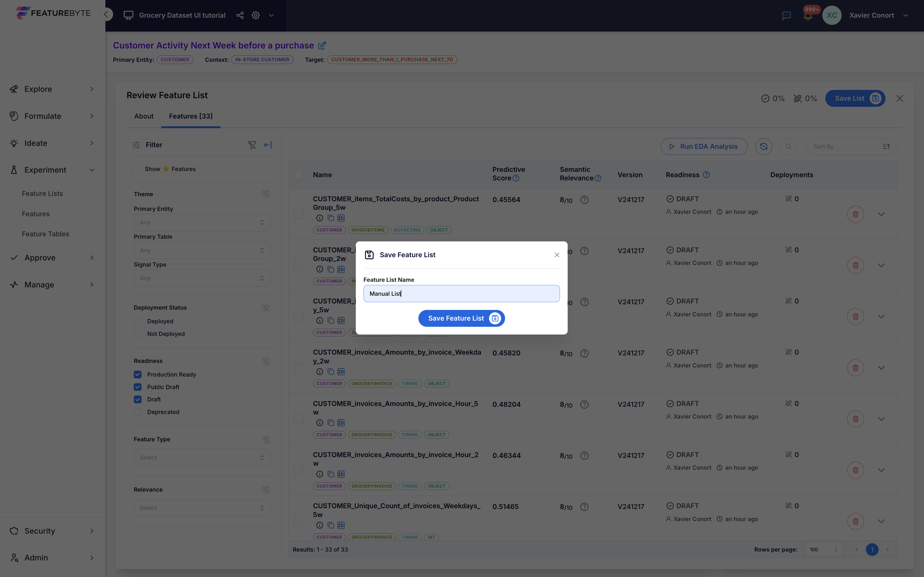Open Relevance select dropdown

point(202,508)
